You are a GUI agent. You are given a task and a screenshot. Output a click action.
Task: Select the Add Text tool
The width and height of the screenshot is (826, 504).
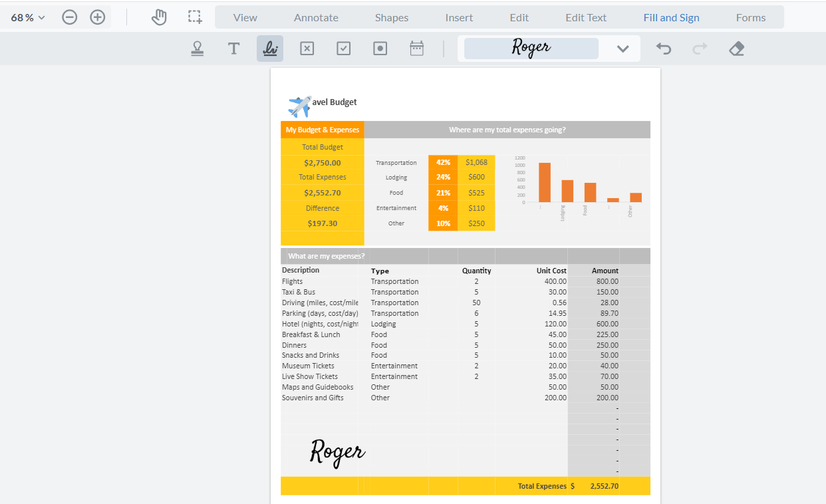click(x=233, y=49)
